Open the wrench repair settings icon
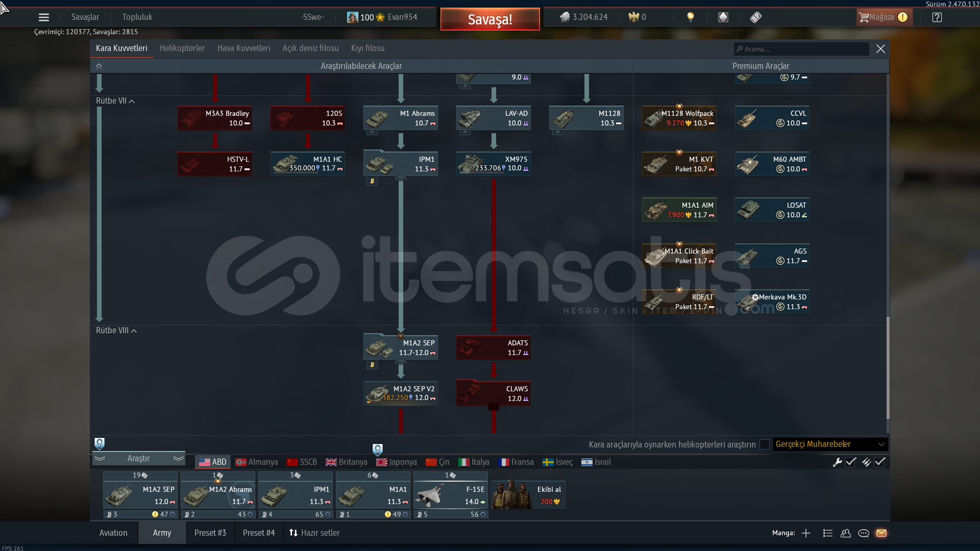 [837, 462]
